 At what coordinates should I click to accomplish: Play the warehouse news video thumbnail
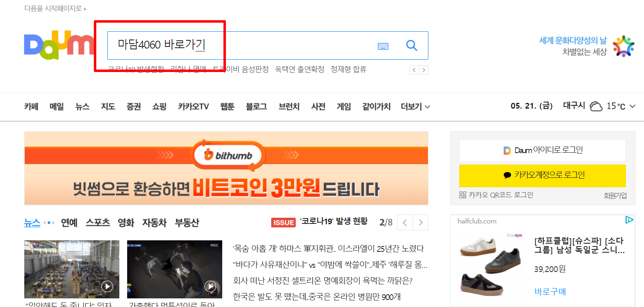coord(72,269)
